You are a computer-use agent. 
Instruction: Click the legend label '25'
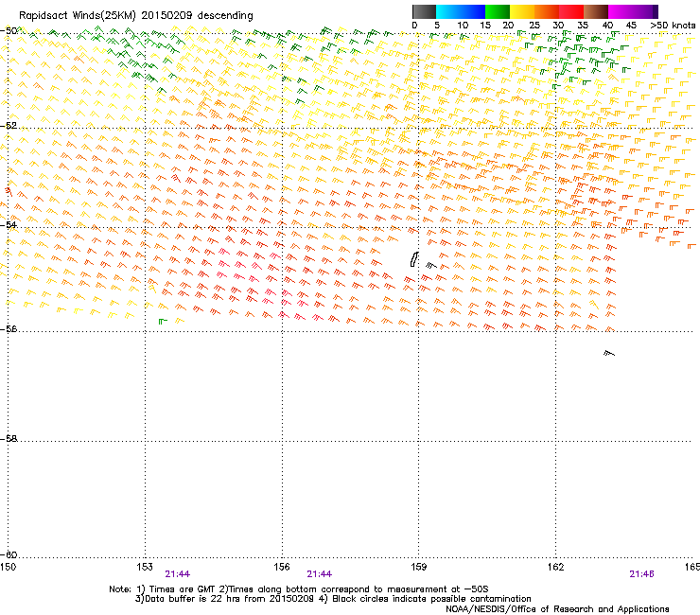click(534, 26)
